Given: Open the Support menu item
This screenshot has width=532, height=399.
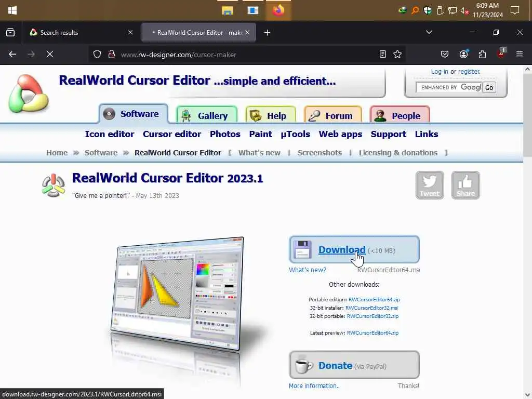Looking at the screenshot, I should [x=388, y=134].
